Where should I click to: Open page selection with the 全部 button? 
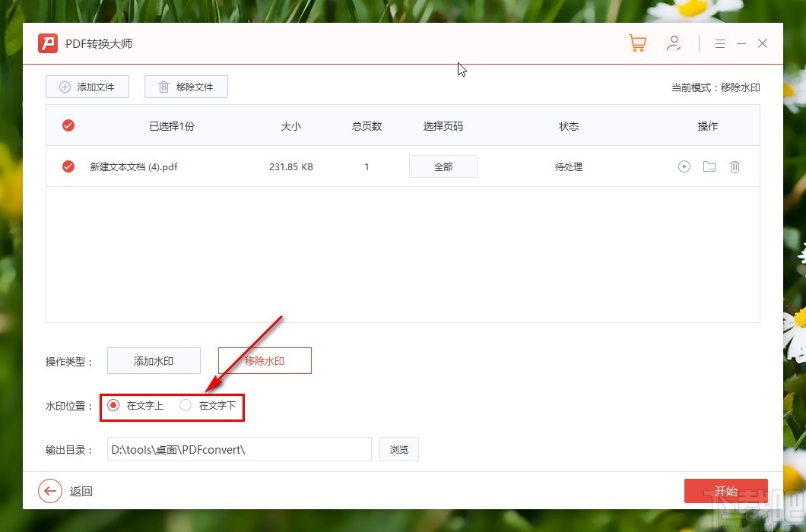(443, 166)
